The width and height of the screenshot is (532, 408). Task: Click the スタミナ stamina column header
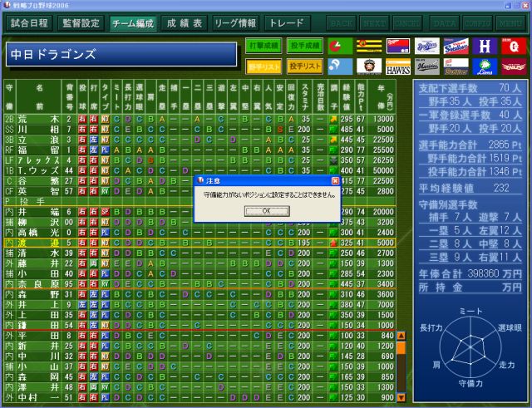[x=305, y=97]
